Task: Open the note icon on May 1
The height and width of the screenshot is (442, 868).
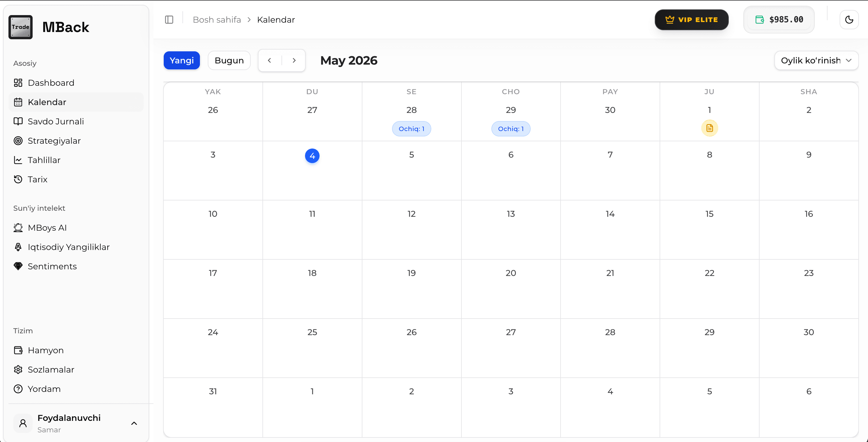Action: pyautogui.click(x=709, y=128)
